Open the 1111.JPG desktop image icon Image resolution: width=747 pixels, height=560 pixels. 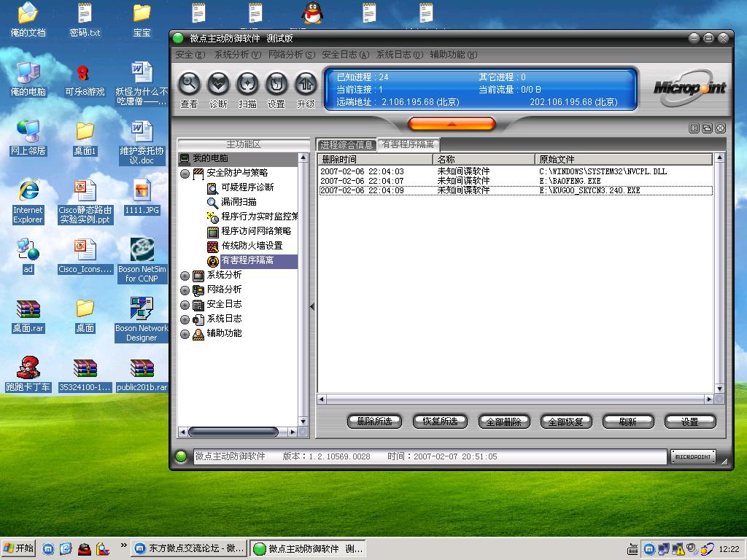click(142, 197)
